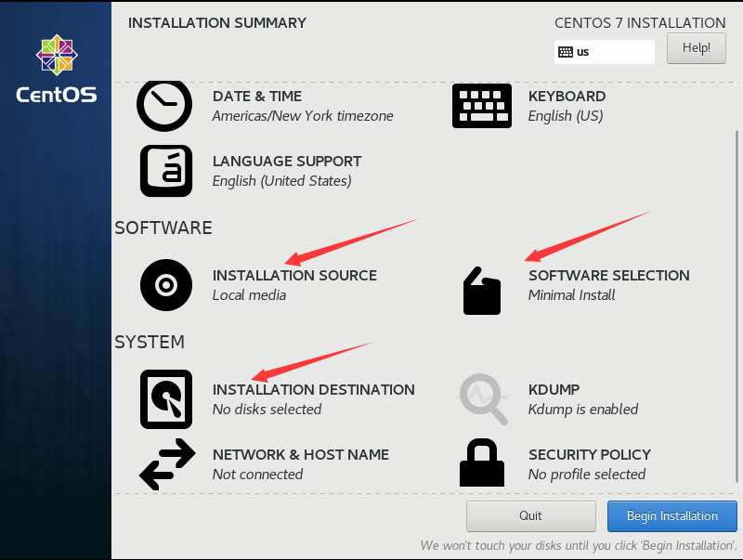Click the SYSTEM section heading

[x=150, y=342]
